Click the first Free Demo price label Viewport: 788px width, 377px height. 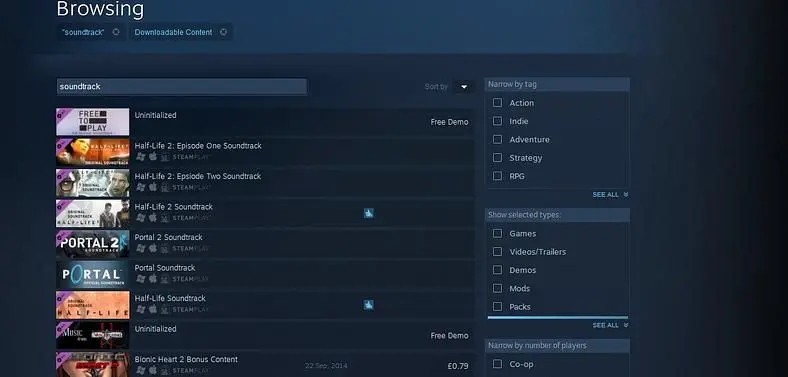(x=449, y=122)
